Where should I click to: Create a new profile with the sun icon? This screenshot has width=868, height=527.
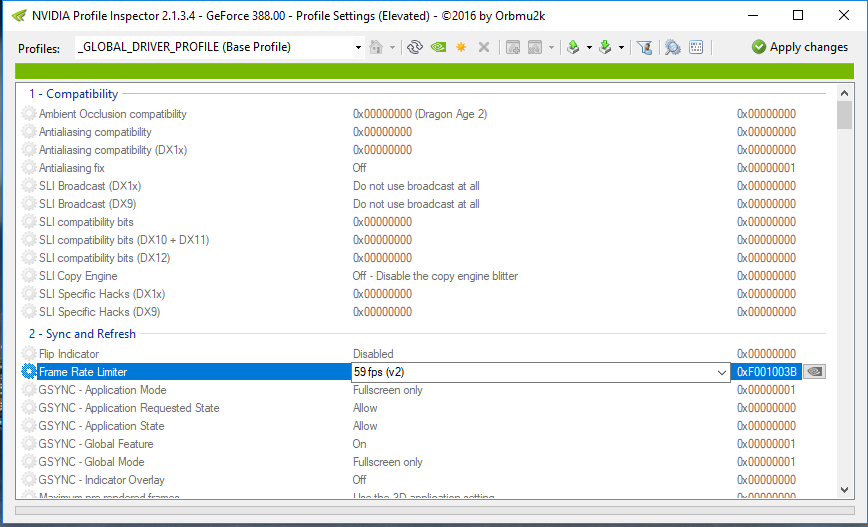461,48
